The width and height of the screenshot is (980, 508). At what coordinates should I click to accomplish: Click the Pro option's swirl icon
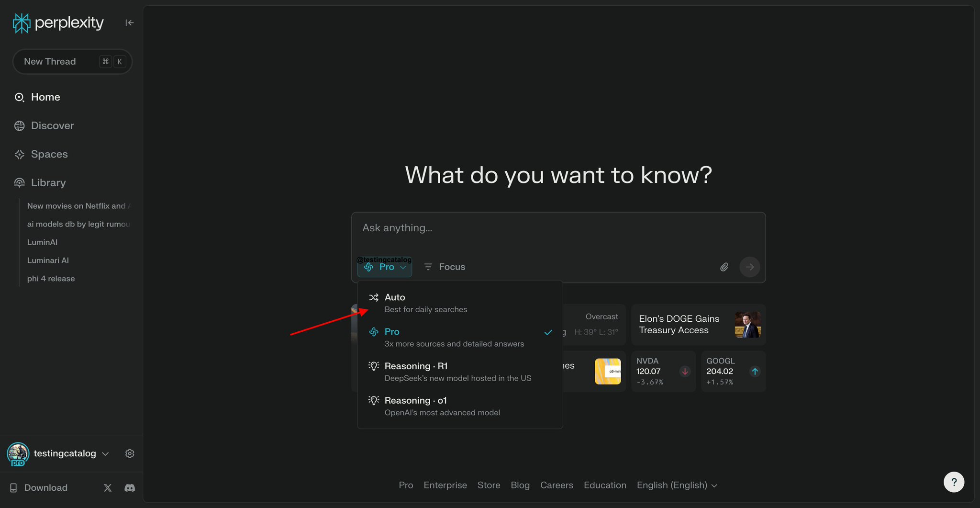374,332
